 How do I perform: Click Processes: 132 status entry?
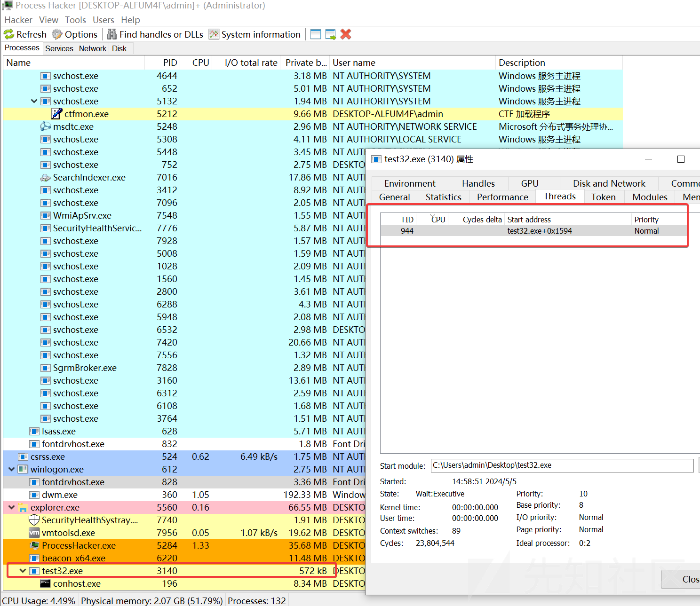[257, 601]
